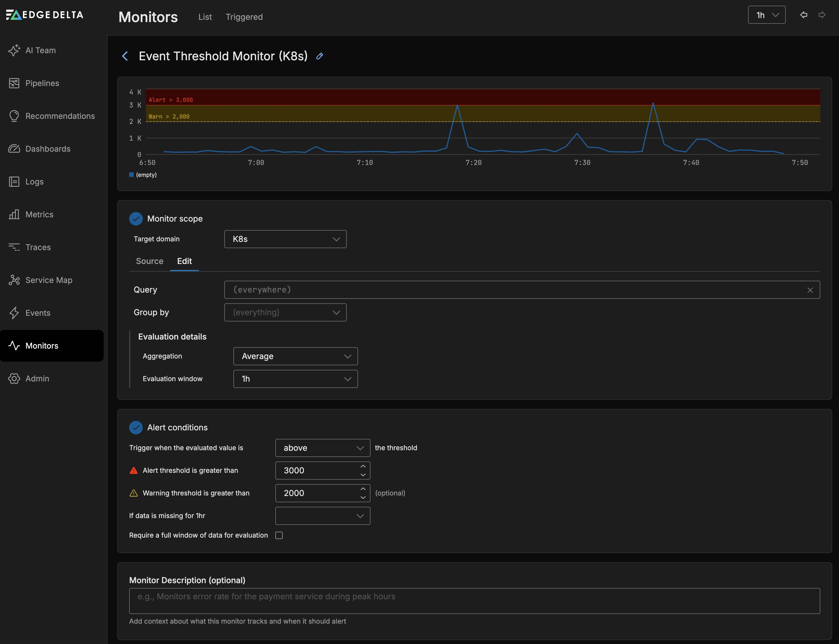
Task: Switch to the Triggered tab
Action: 244,17
